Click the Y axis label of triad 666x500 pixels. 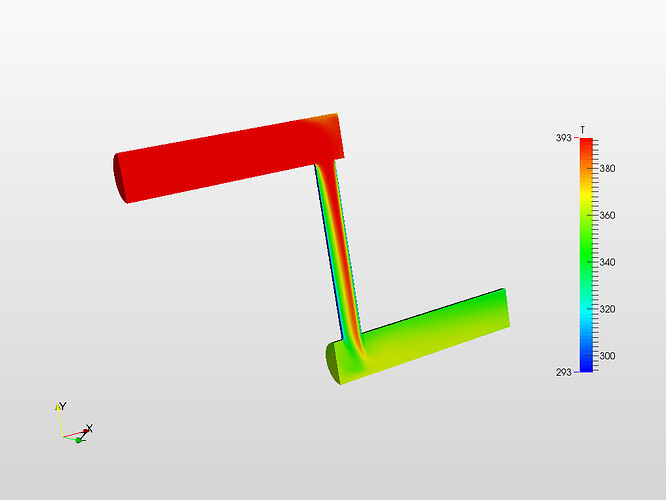[x=63, y=407]
